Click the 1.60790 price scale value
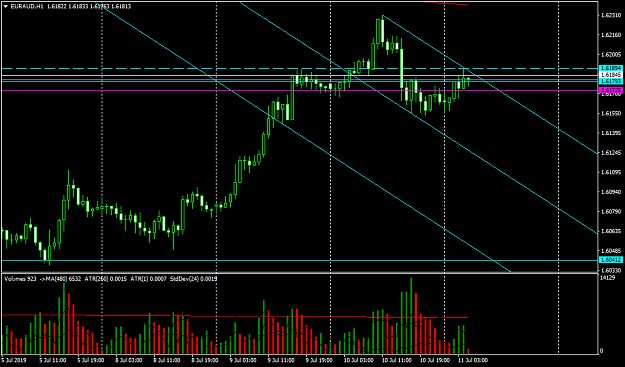 pyautogui.click(x=611, y=212)
